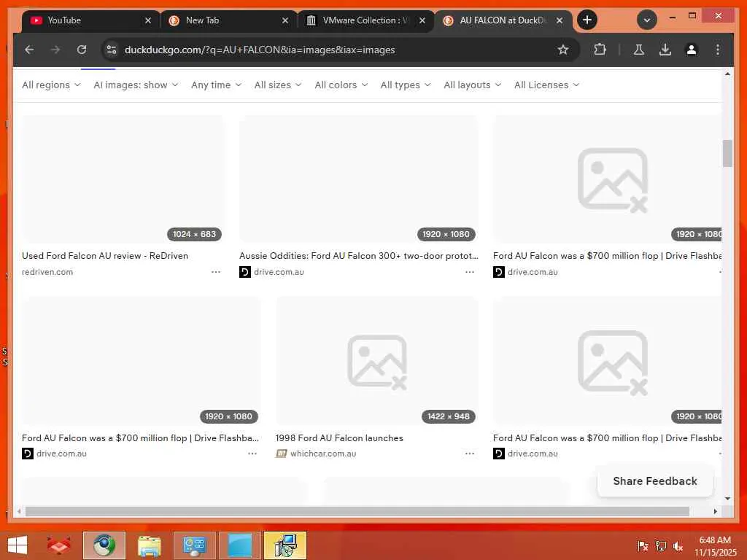Close the New Tab tab
Viewport: 747px width, 560px height.
(x=285, y=20)
